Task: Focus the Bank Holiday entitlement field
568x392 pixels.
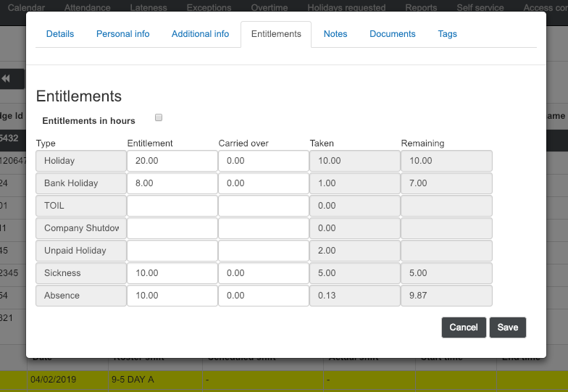Action: pyautogui.click(x=172, y=183)
